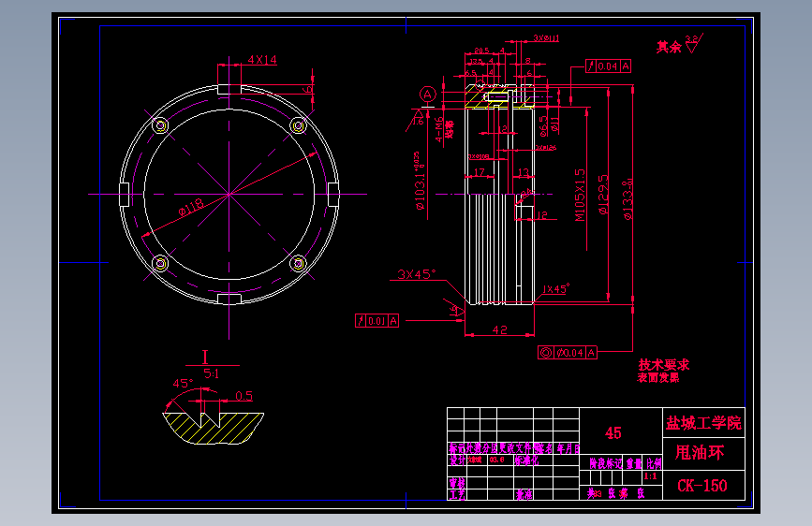Click the "42" overall width dimension
The width and height of the screenshot is (812, 526).
500,329
